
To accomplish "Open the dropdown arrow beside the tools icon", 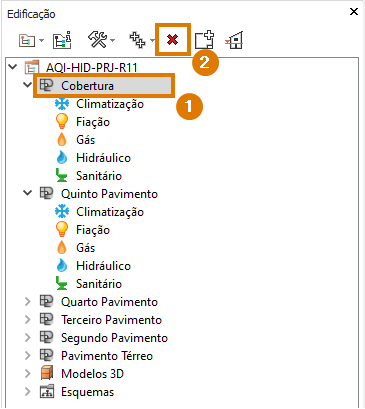I will pyautogui.click(x=113, y=40).
